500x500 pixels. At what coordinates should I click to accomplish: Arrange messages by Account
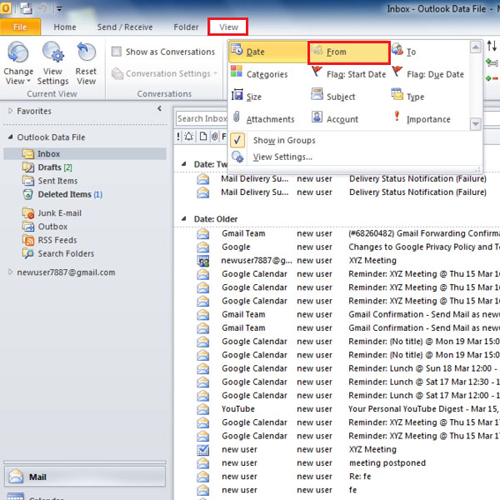click(x=335, y=119)
